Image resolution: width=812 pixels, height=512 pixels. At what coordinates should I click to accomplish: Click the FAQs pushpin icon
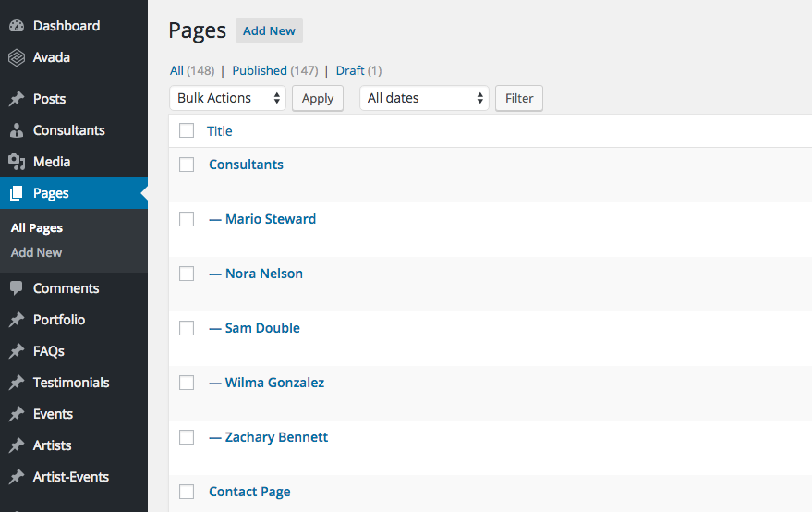point(17,351)
